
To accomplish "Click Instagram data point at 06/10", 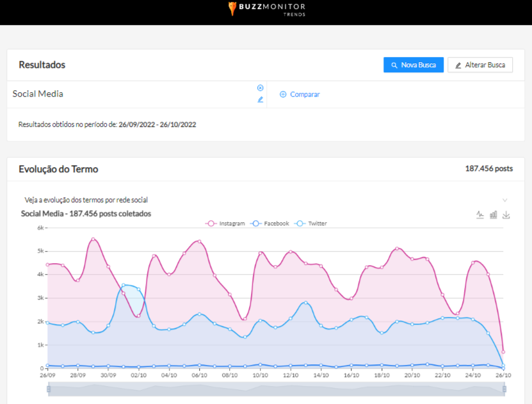I will pyautogui.click(x=200, y=241).
